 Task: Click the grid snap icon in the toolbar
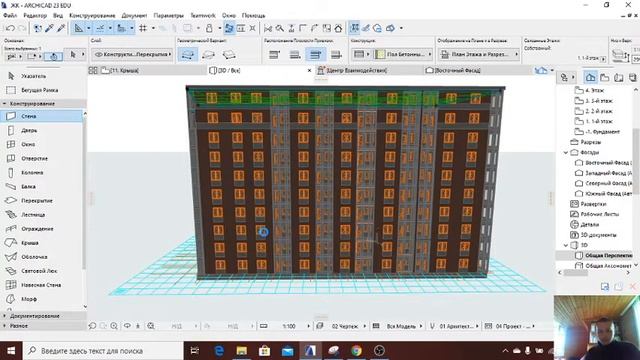click(x=143, y=28)
